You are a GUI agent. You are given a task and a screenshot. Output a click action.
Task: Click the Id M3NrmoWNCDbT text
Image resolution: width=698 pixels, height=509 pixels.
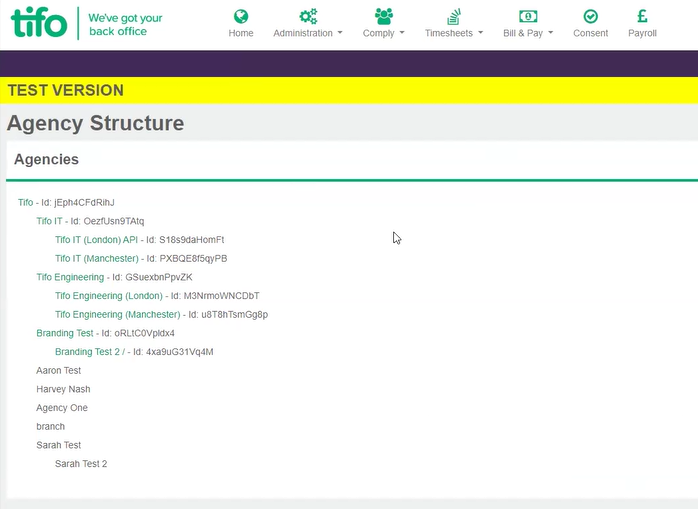[215, 296]
